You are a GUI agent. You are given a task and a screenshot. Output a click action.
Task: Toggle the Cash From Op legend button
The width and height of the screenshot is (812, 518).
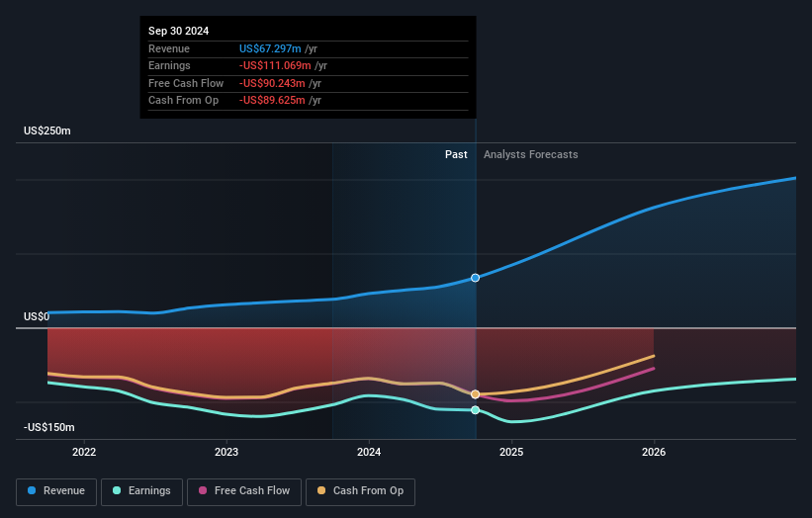[x=360, y=491]
